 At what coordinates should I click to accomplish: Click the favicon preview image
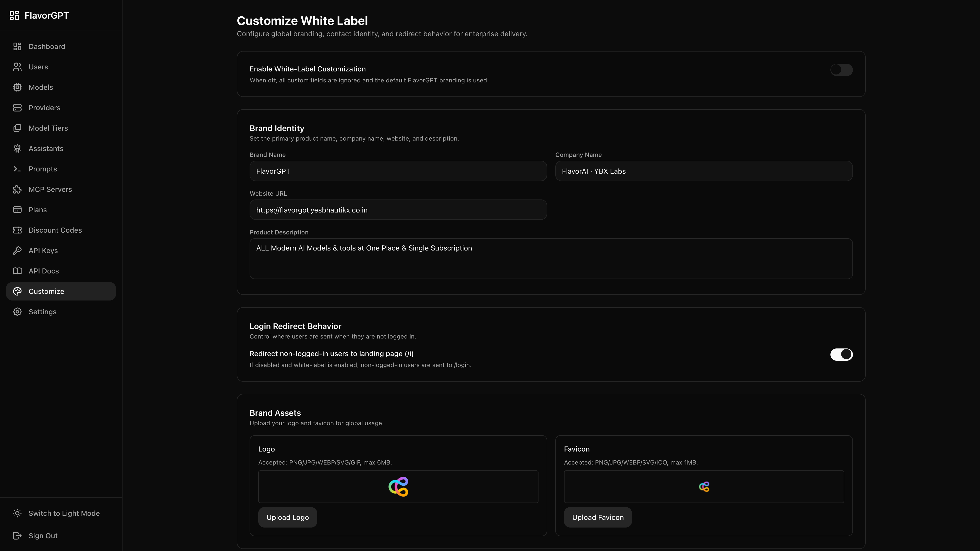coord(704,487)
